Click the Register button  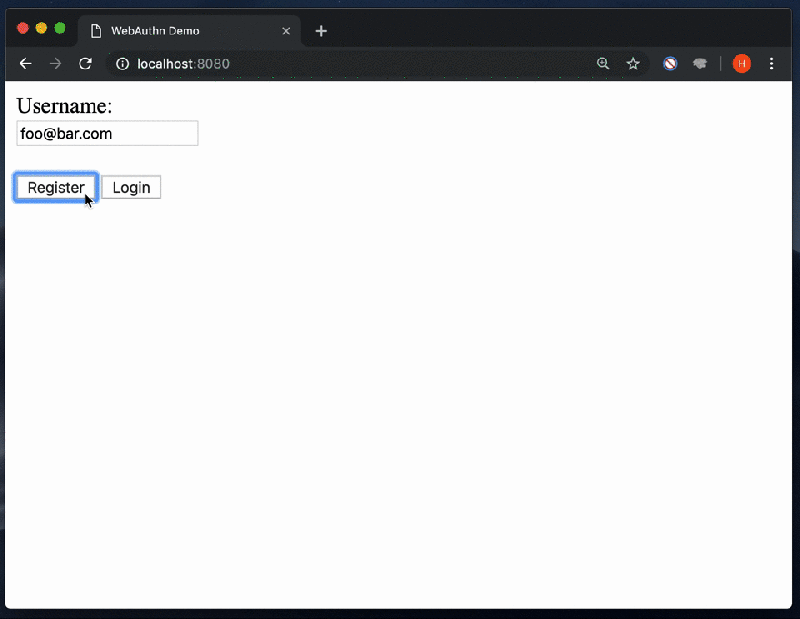[x=55, y=187]
